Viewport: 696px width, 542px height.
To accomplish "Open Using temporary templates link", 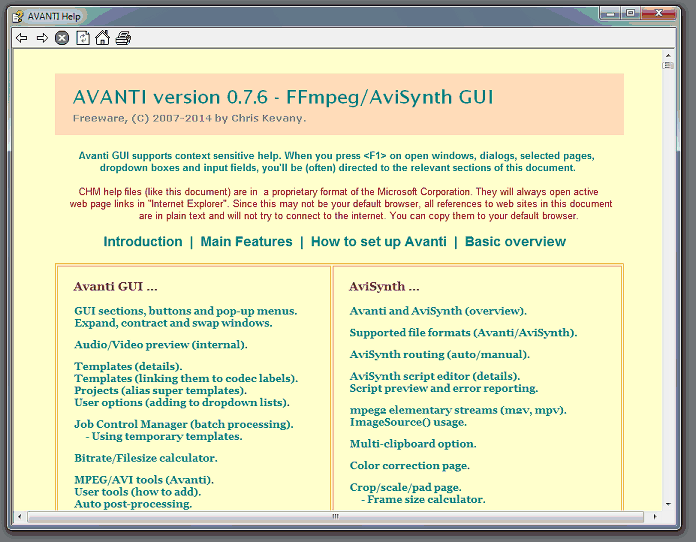I will [164, 436].
